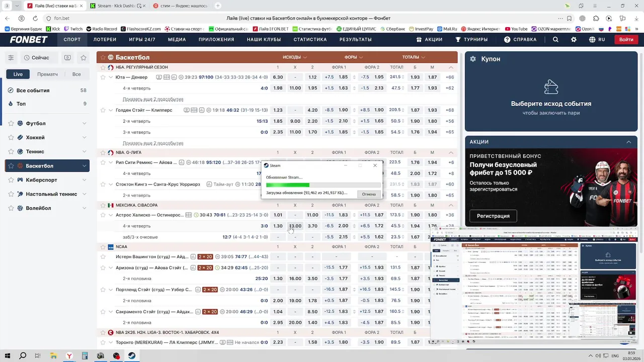Open Steam from the Windows taskbar
Image resolution: width=644 pixels, height=362 pixels.
[132, 356]
